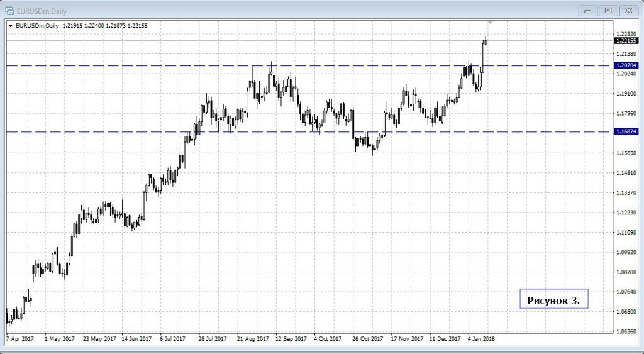The height and width of the screenshot is (354, 644).
Task: Click the 4 Jan 2018 date on time axis
Action: 481,338
